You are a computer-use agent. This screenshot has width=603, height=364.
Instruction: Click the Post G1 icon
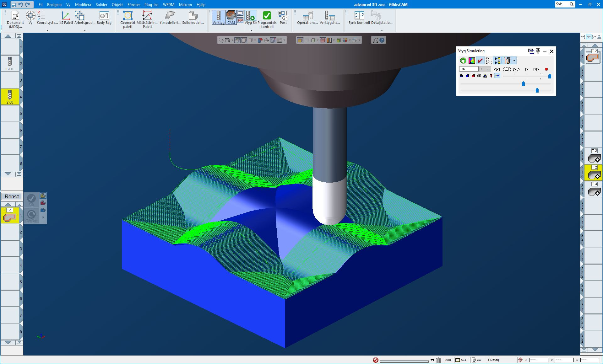[283, 18]
